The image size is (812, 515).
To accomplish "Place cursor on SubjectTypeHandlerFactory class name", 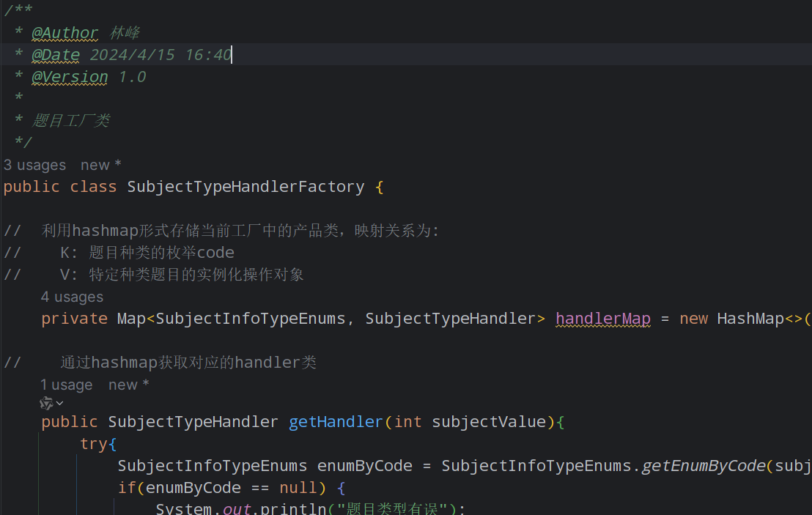I will tap(246, 186).
